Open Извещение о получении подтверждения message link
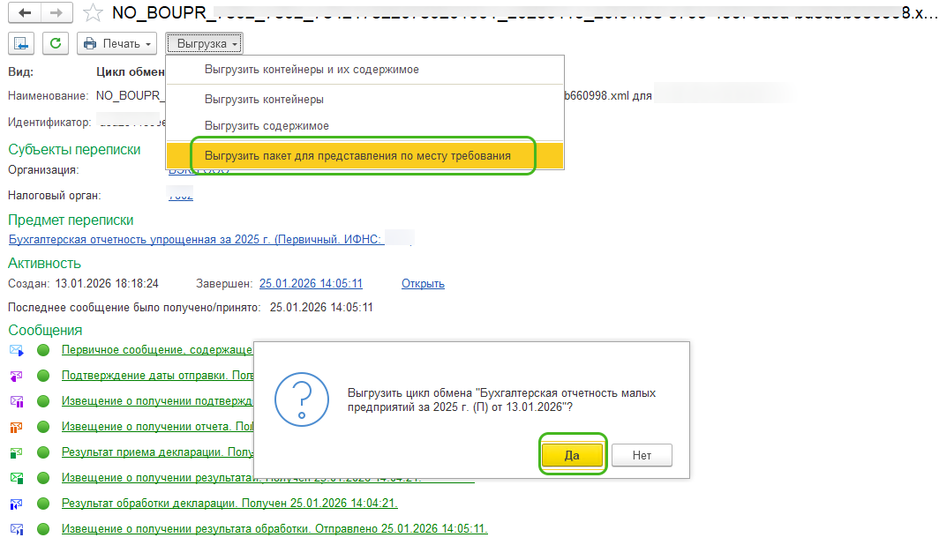Viewport: 939px width, 560px height. [157, 401]
